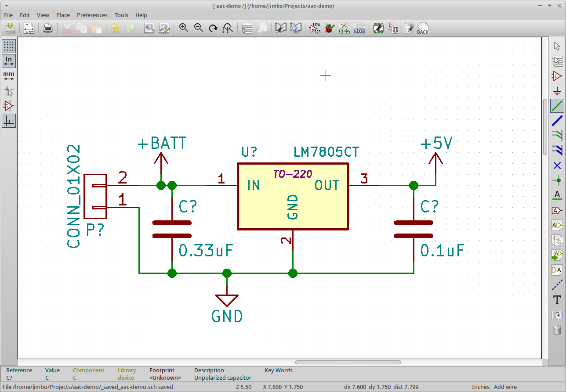Viewport: 566px width, 392px height.
Task: Leave the current sheet with BACK
Action: [422, 28]
